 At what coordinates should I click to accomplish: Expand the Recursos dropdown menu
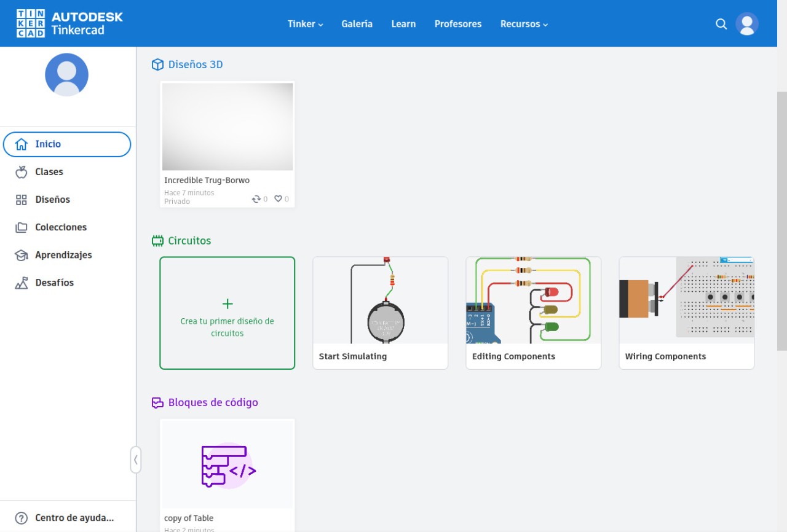[524, 24]
